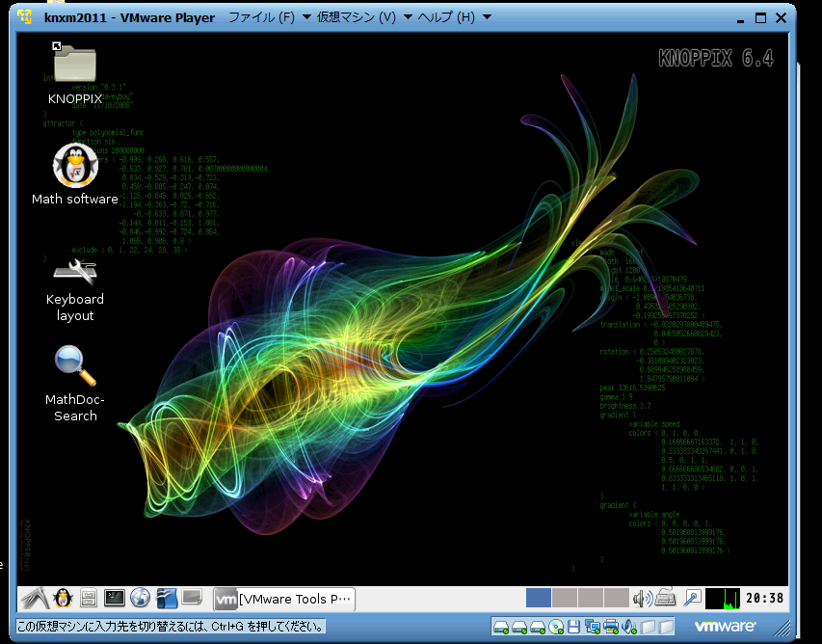This screenshot has width=822, height=644.
Task: Launch the OpenOffice icon in the taskbar
Action: point(167,599)
